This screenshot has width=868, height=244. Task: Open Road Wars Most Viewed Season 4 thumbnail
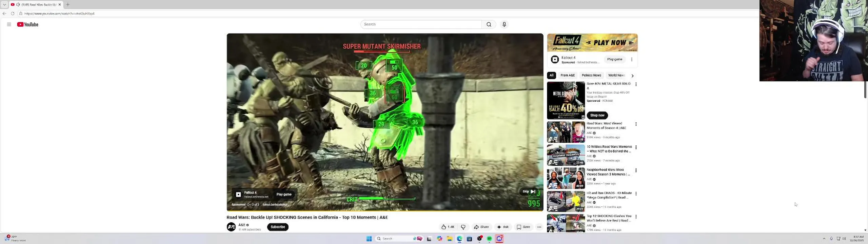(x=566, y=132)
